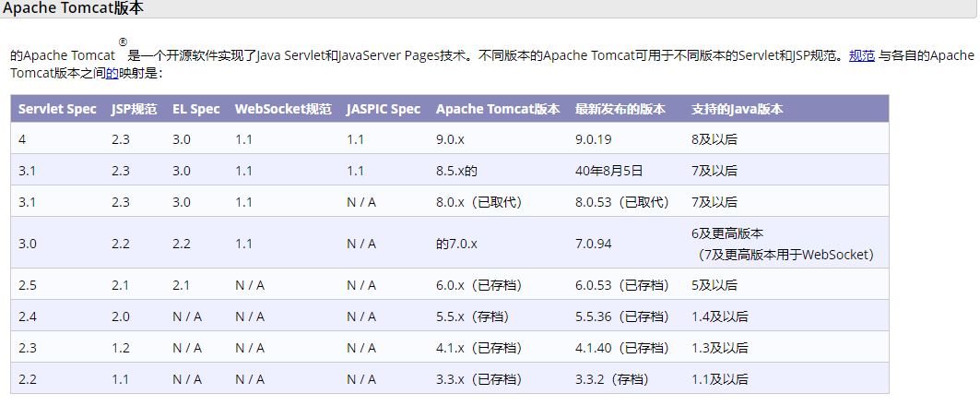Click the 的7.0.x version cell

[x=457, y=244]
